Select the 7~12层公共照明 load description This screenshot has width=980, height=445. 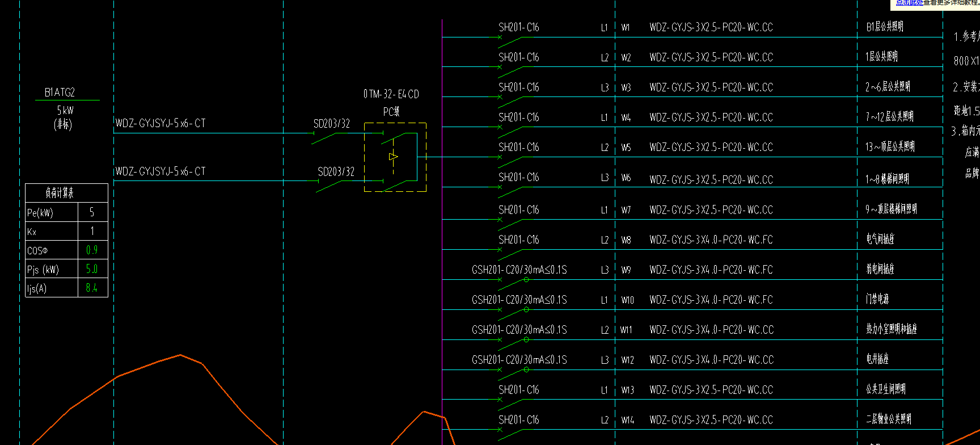point(890,117)
